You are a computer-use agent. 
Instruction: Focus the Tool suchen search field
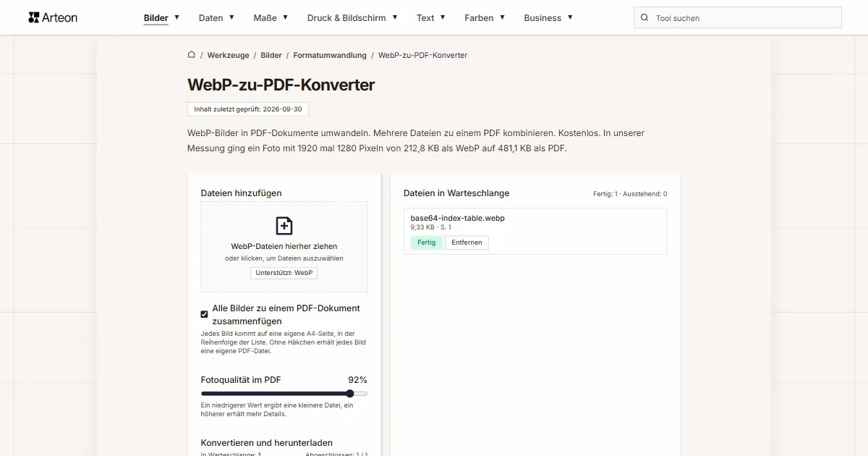pos(738,18)
